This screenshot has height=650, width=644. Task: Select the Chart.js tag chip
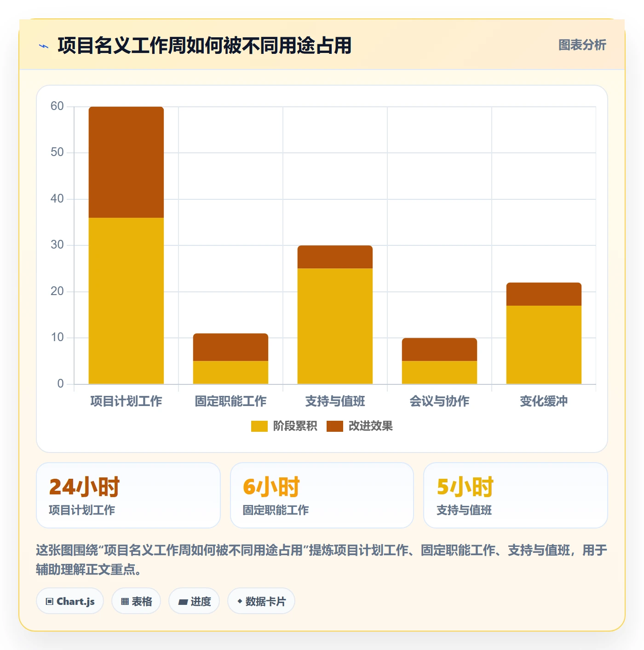[70, 601]
